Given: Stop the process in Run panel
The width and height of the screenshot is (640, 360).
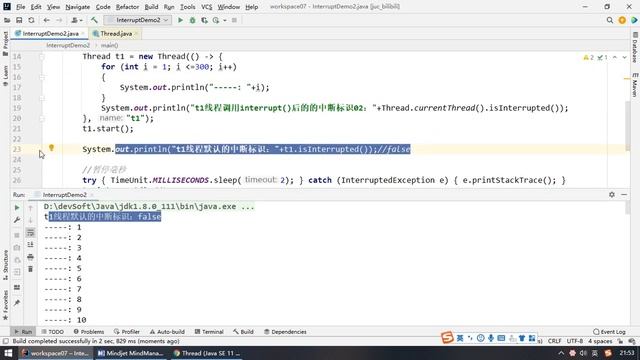Looking at the screenshot, I should click(17, 235).
